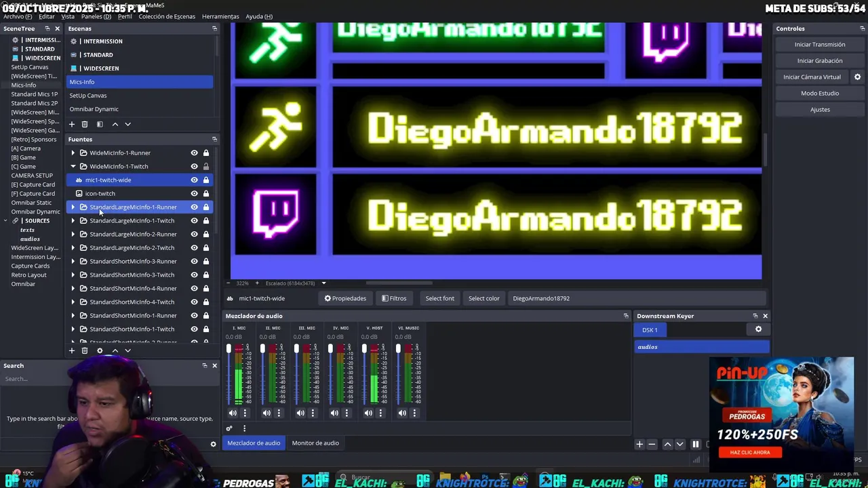The width and height of the screenshot is (868, 488).
Task: Open Downstream Keyer settings gear
Action: click(758, 329)
